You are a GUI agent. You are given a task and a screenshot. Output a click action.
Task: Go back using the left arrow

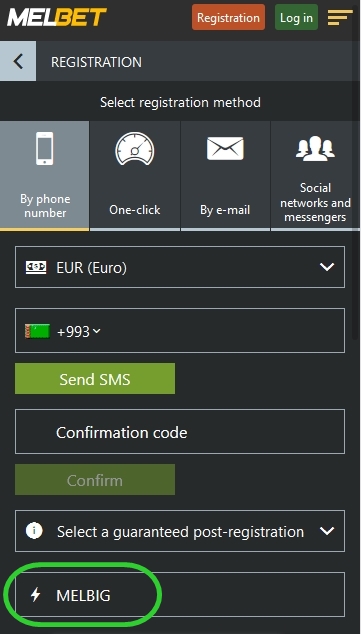[x=18, y=62]
